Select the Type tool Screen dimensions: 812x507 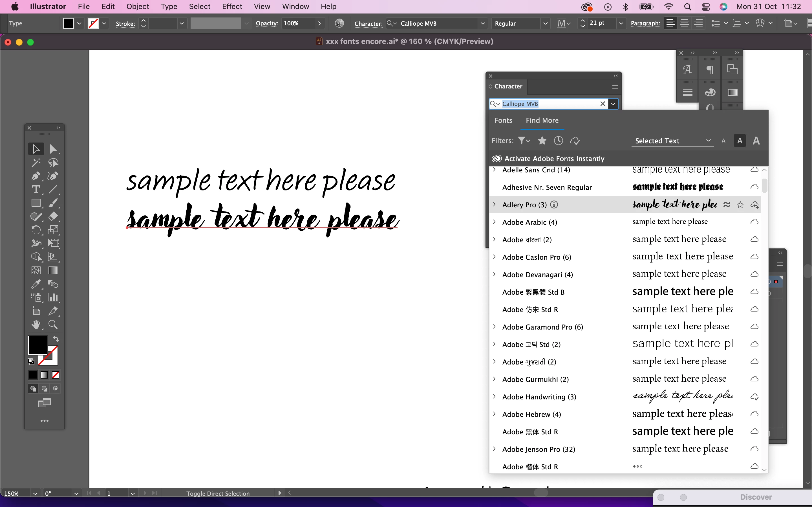36,190
